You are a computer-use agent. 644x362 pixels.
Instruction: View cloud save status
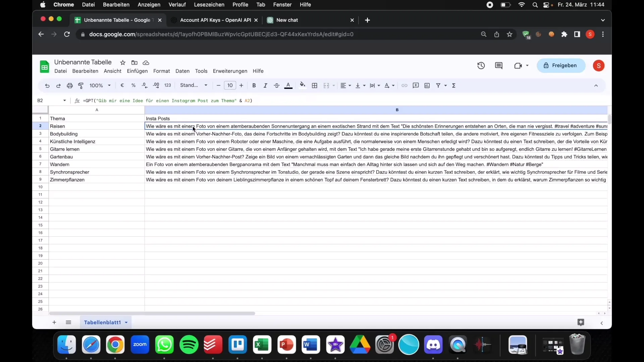pos(146,63)
